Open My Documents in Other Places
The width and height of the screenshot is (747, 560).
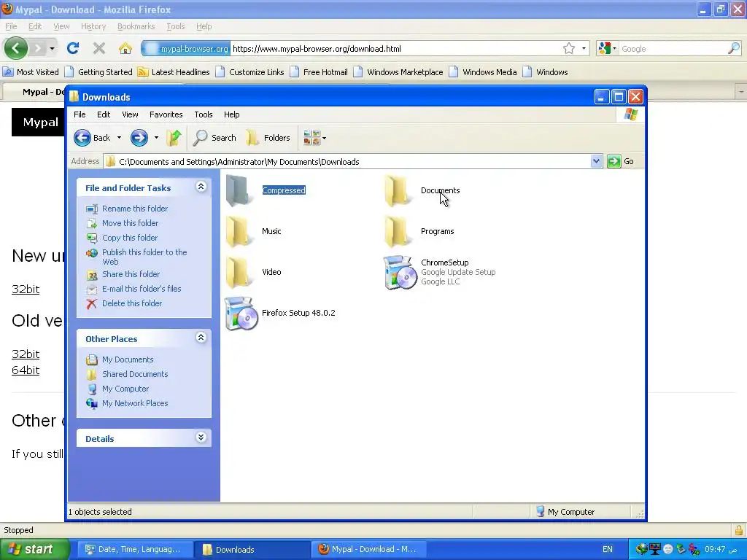[x=128, y=359]
